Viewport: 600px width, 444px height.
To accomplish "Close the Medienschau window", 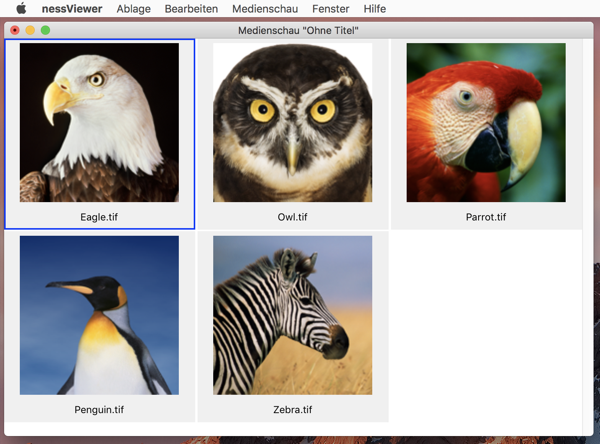I will coord(15,30).
